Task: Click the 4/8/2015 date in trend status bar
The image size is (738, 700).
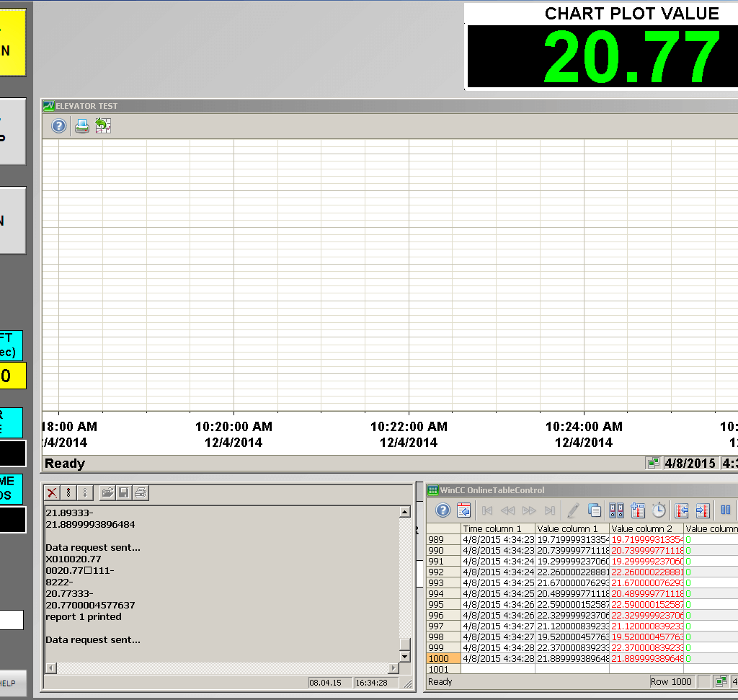Action: [x=690, y=464]
